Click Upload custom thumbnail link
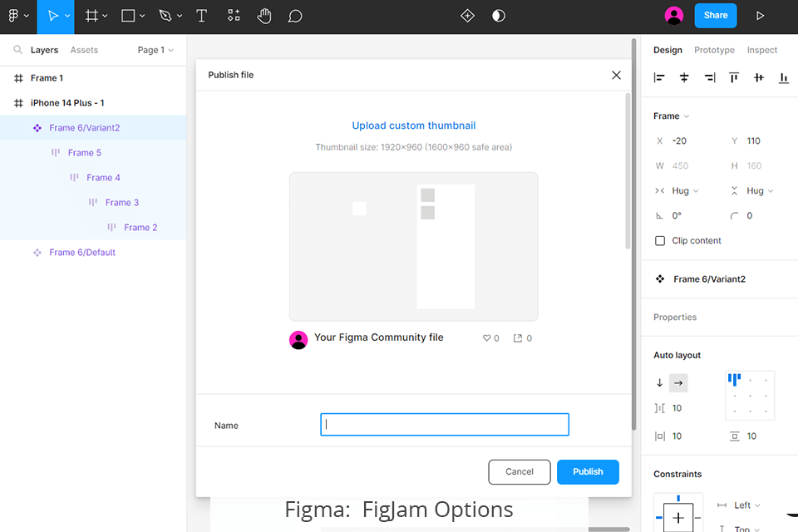 tap(414, 126)
